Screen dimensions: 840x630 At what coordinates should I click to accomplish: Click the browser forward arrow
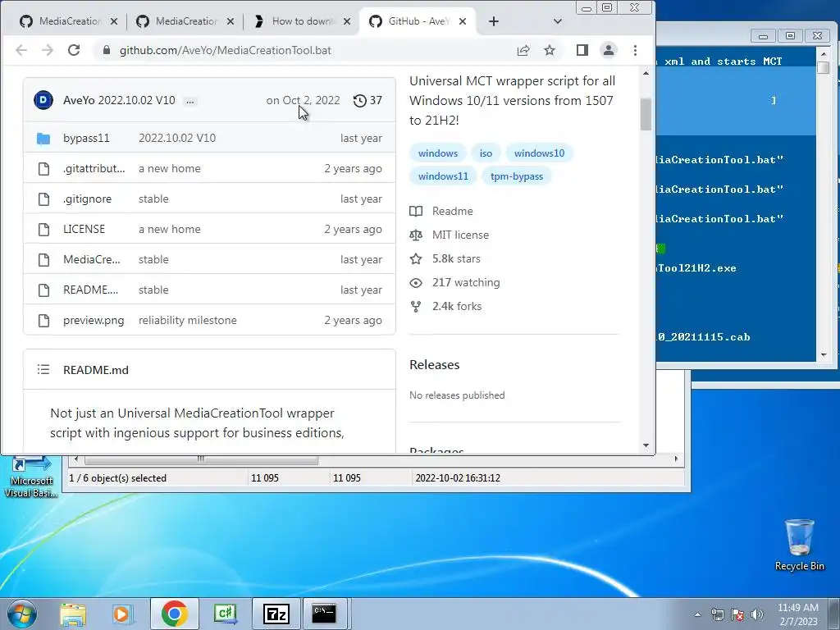pyautogui.click(x=48, y=50)
